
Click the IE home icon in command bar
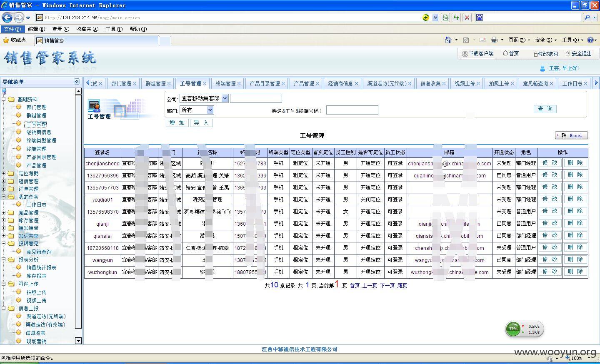click(x=448, y=40)
